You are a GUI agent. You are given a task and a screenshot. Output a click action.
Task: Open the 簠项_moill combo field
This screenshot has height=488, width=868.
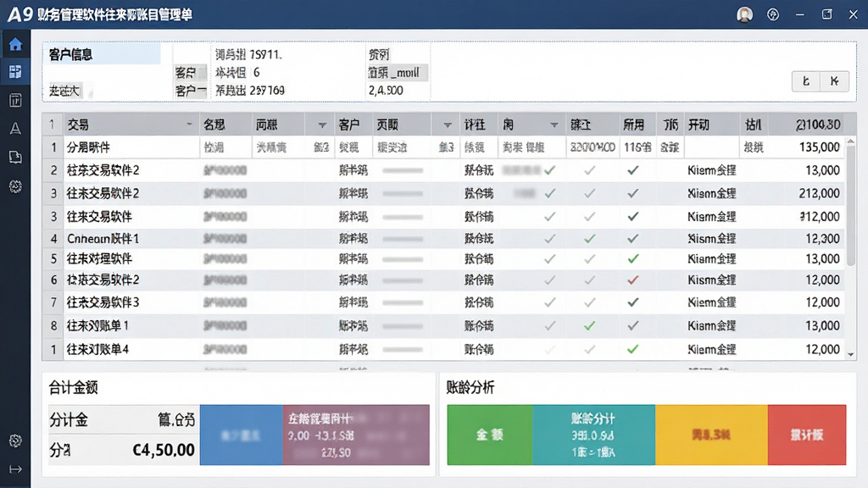(398, 73)
